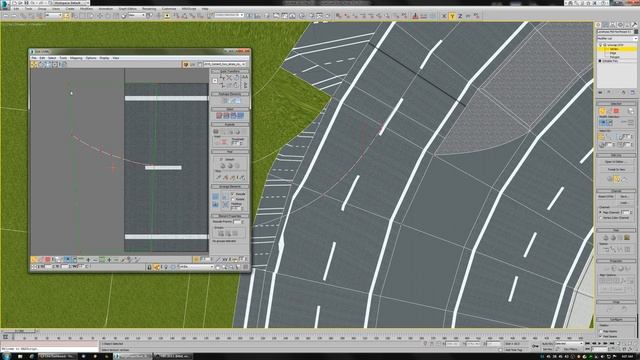Click the Tweak In View button
640x360 pixels.
[x=616, y=169]
